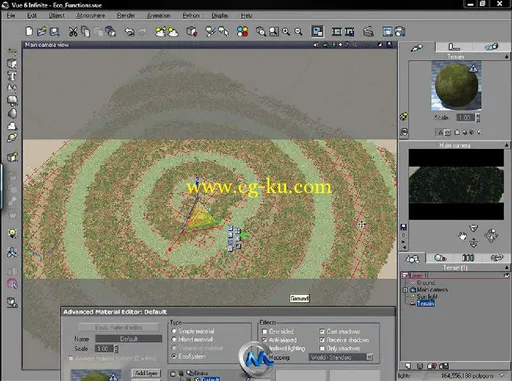Click the terrain material sphere preview
This screenshot has width=512, height=381.
click(x=456, y=86)
